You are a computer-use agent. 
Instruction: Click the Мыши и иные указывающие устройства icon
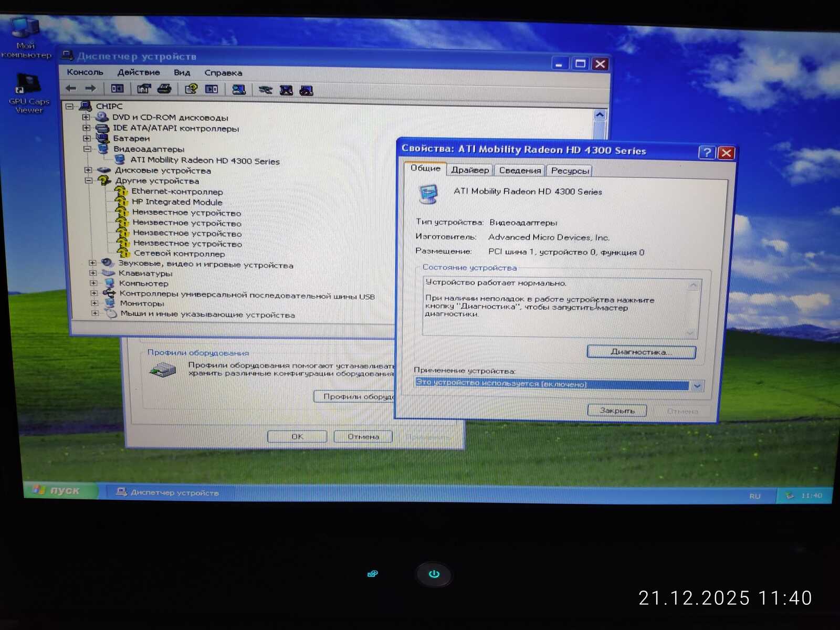(111, 313)
